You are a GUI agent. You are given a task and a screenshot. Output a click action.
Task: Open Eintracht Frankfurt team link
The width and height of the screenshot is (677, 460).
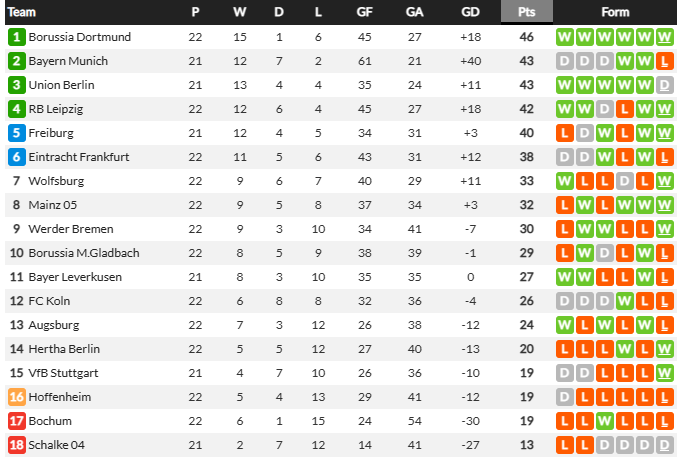[x=79, y=157]
